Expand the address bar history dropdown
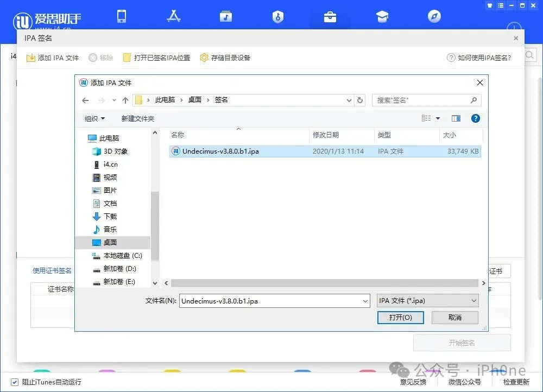 (349, 100)
